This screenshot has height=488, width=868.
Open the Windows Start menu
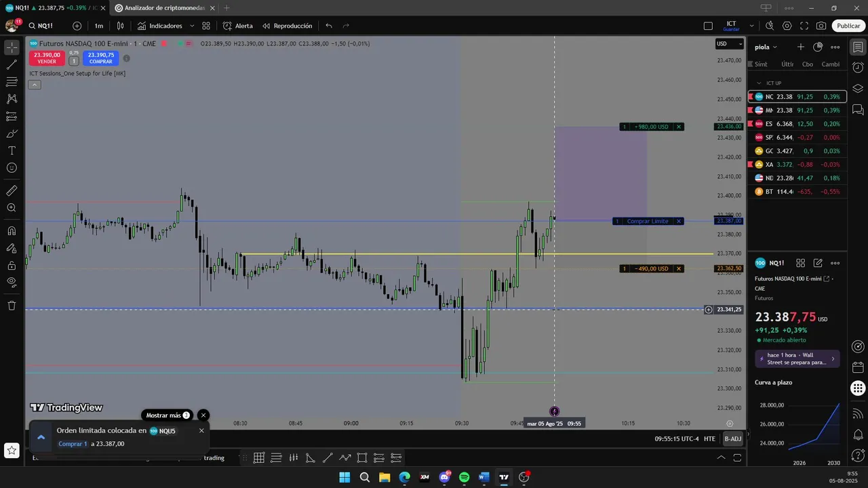coord(344,477)
